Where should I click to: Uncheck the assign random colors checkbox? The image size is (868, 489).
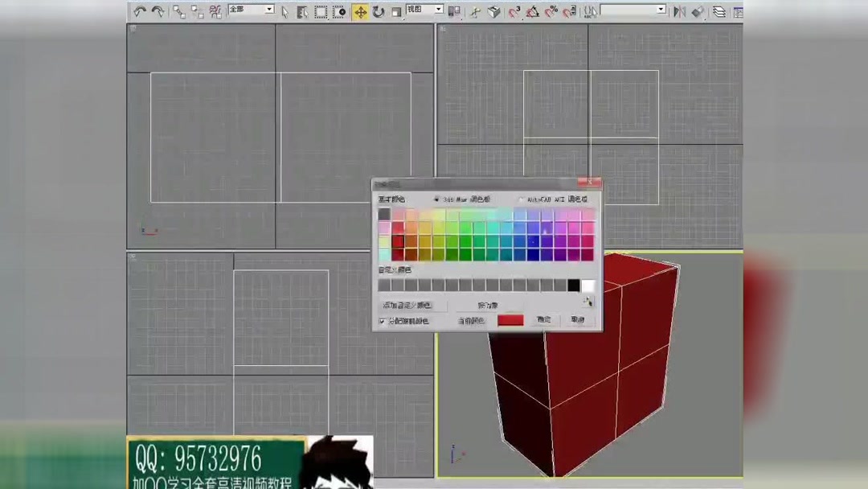[x=381, y=321]
